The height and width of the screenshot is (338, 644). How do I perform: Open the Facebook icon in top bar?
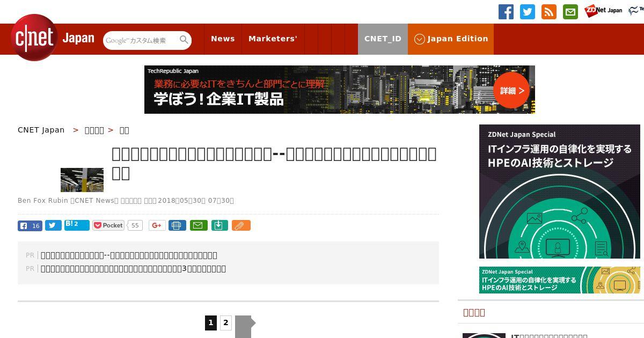[x=506, y=12]
